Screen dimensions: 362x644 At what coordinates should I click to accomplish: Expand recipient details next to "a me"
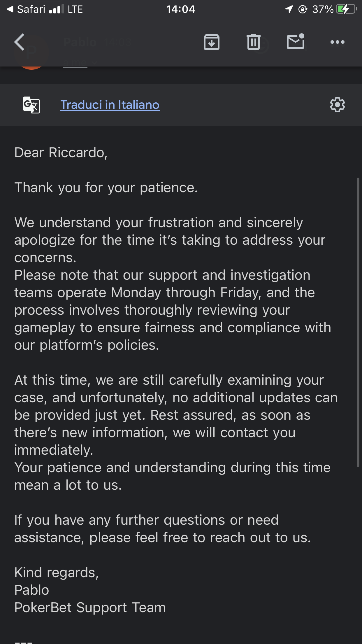pyautogui.click(x=94, y=63)
